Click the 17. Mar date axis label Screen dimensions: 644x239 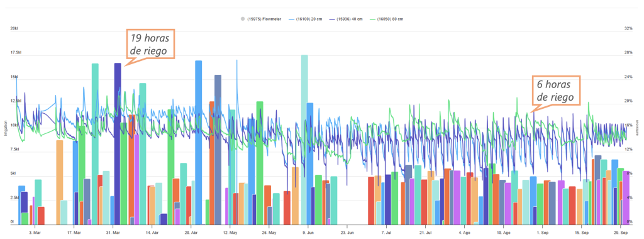[x=74, y=232]
